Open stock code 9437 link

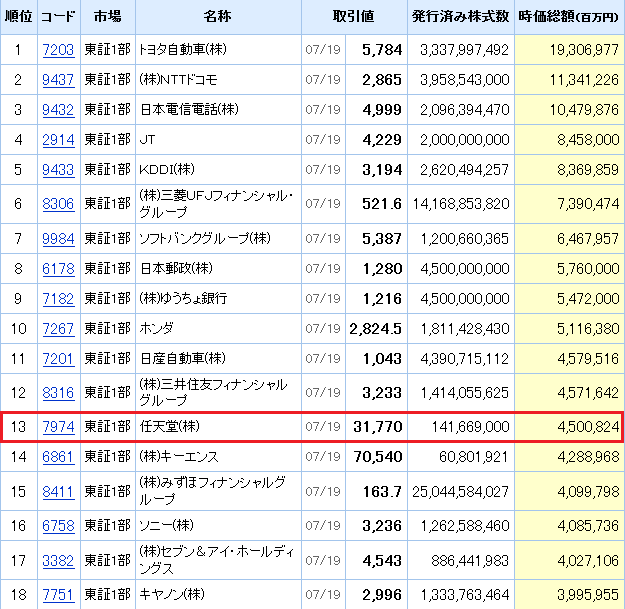[x=58, y=80]
